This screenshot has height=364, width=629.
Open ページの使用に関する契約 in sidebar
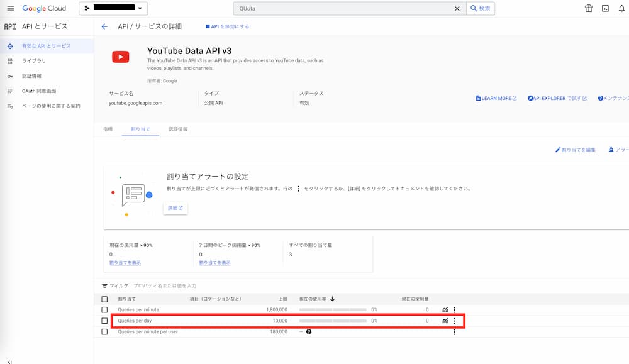coord(51,106)
